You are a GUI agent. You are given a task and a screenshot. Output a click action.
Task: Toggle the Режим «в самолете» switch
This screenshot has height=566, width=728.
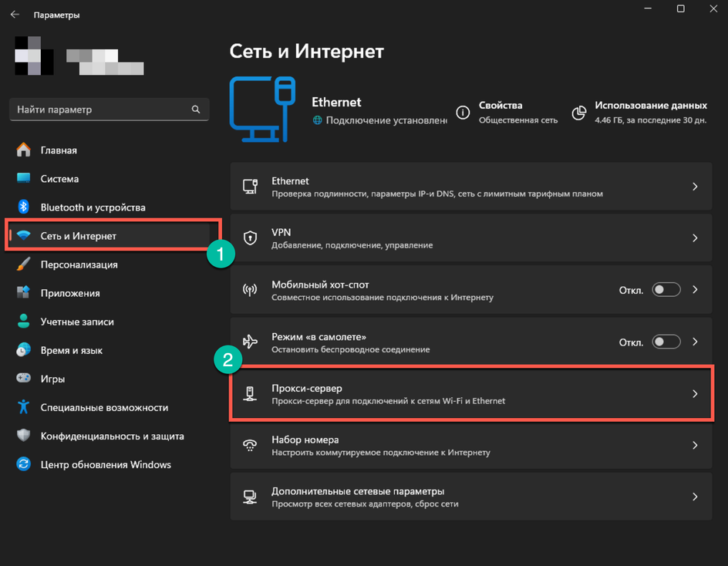pyautogui.click(x=666, y=342)
